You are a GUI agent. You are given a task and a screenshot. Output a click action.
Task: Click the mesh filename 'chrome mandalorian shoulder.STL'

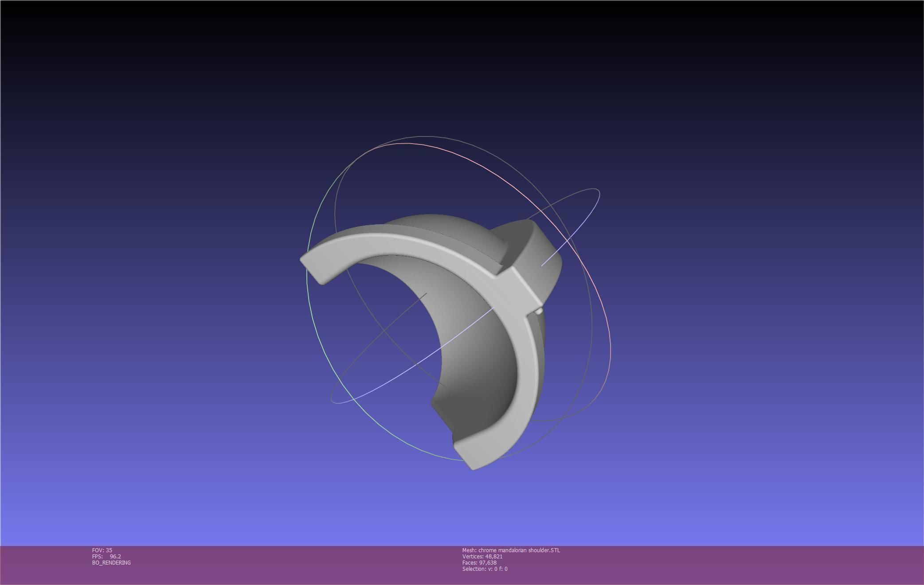519,550
